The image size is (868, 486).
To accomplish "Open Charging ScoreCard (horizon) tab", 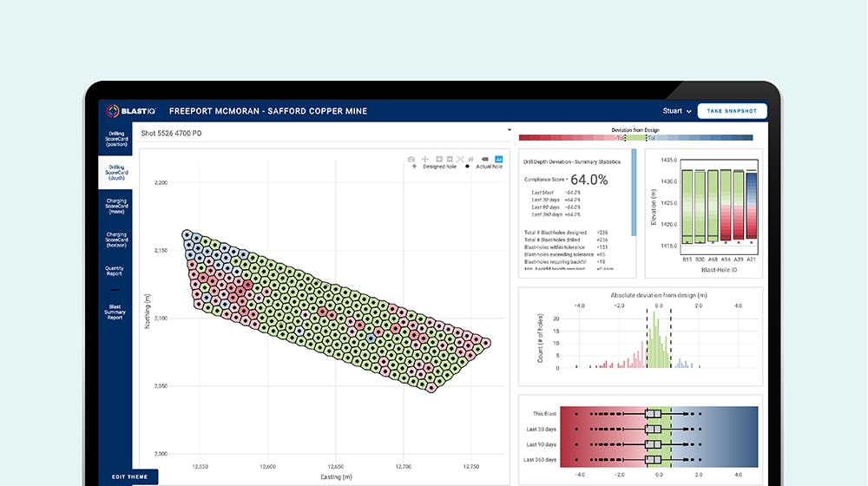I will [x=115, y=240].
